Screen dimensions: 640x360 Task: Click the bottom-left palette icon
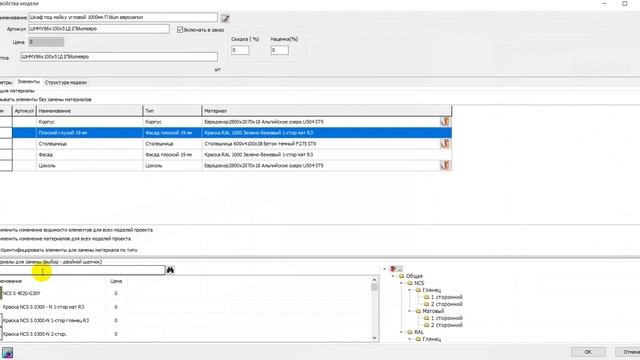coord(7,353)
